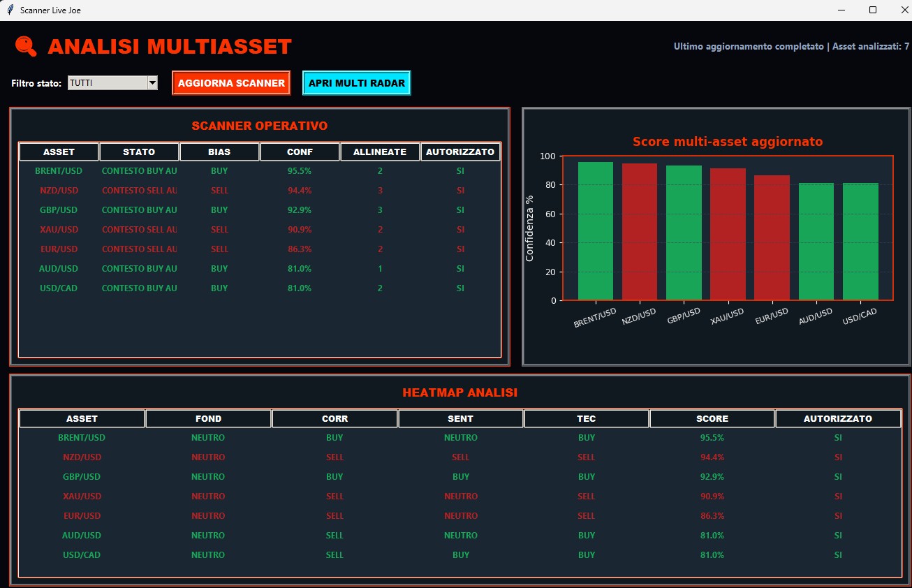This screenshot has width=912, height=588.
Task: Click the USD/CAD bar in the chart
Action: pos(860,242)
